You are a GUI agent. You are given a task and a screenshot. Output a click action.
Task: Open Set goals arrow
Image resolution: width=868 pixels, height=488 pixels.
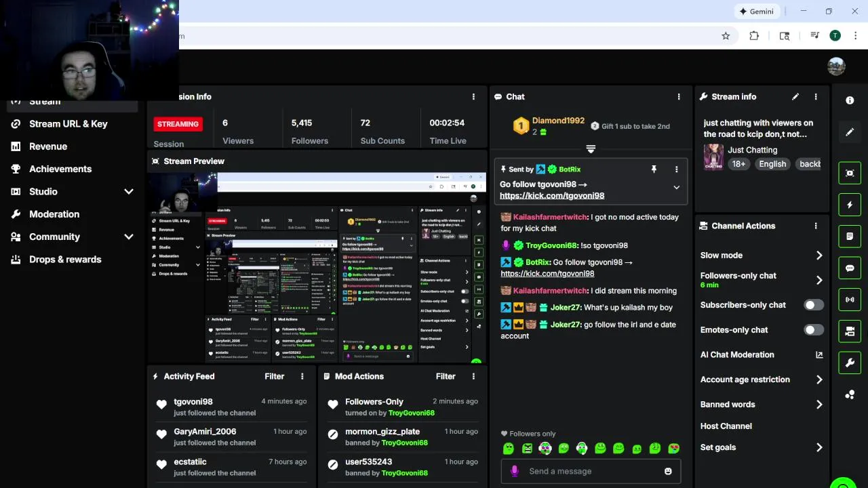coord(819,447)
